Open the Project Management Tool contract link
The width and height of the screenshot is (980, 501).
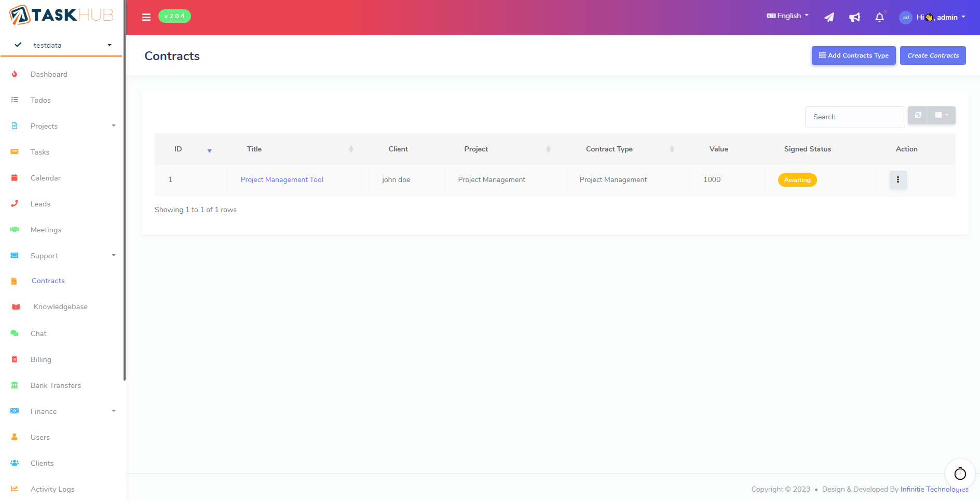click(x=282, y=179)
